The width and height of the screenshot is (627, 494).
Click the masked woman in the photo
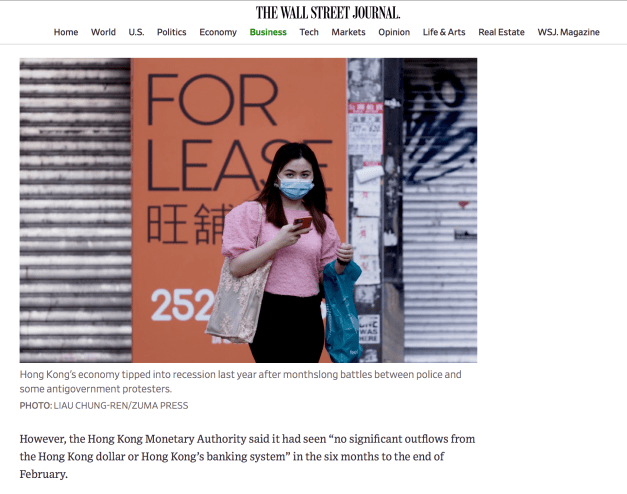[288, 253]
